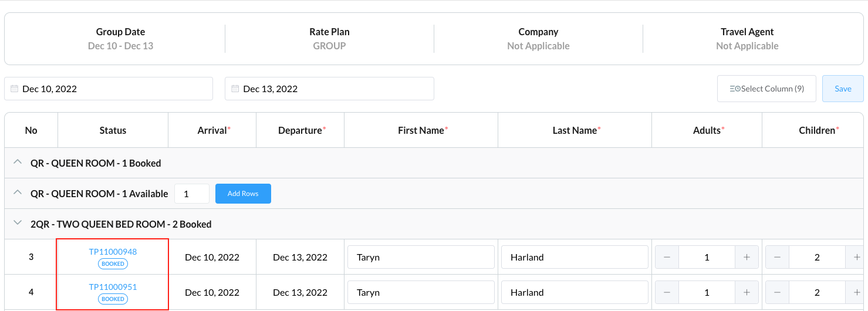Collapse QR Queen Room 1 Available section

click(18, 193)
